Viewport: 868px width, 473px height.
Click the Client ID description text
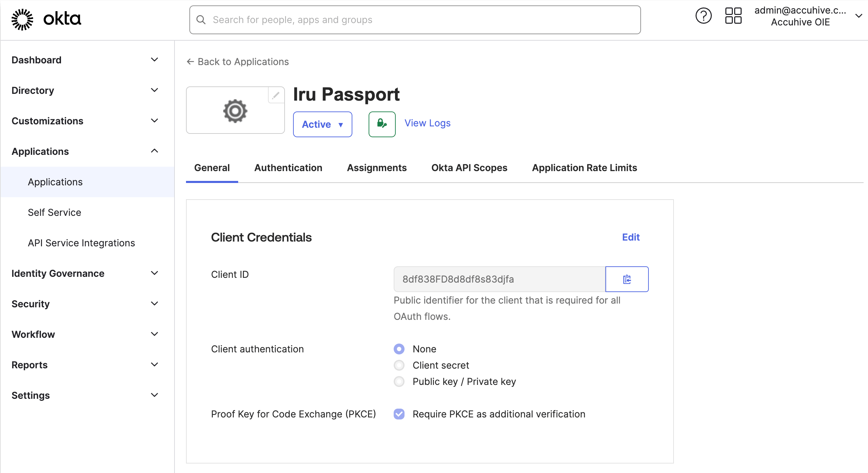[507, 308]
